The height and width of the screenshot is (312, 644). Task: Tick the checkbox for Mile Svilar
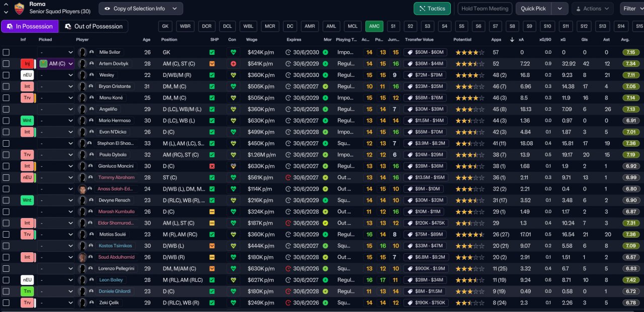point(6,52)
